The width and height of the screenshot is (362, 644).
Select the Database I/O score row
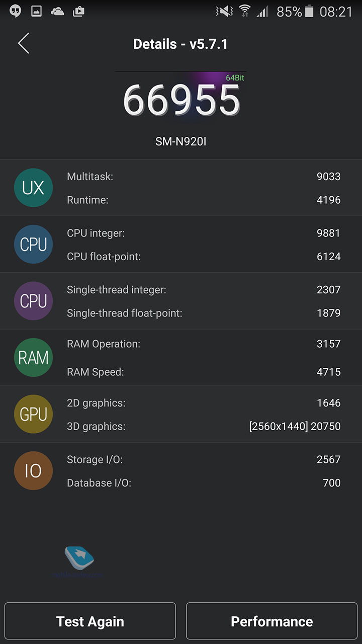pos(204,483)
